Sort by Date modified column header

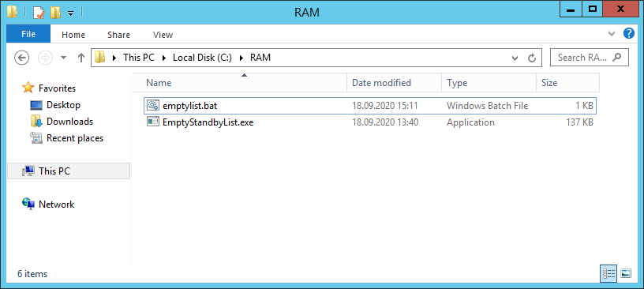(x=381, y=83)
